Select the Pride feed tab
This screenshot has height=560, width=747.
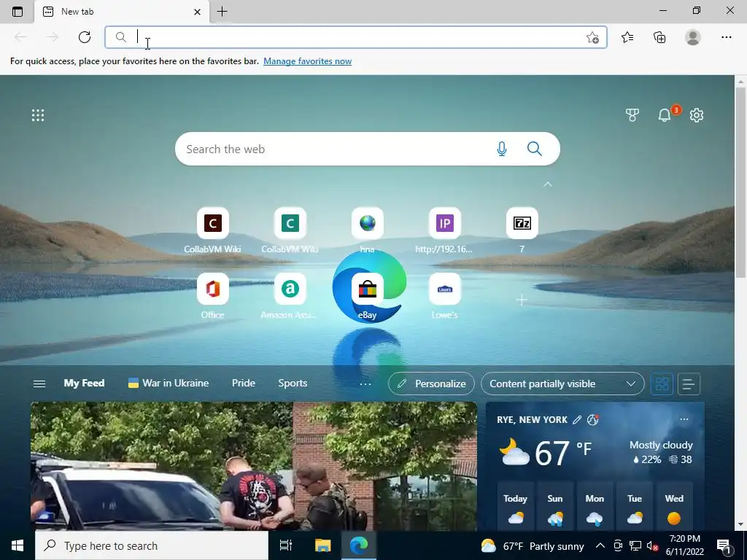pos(244,384)
